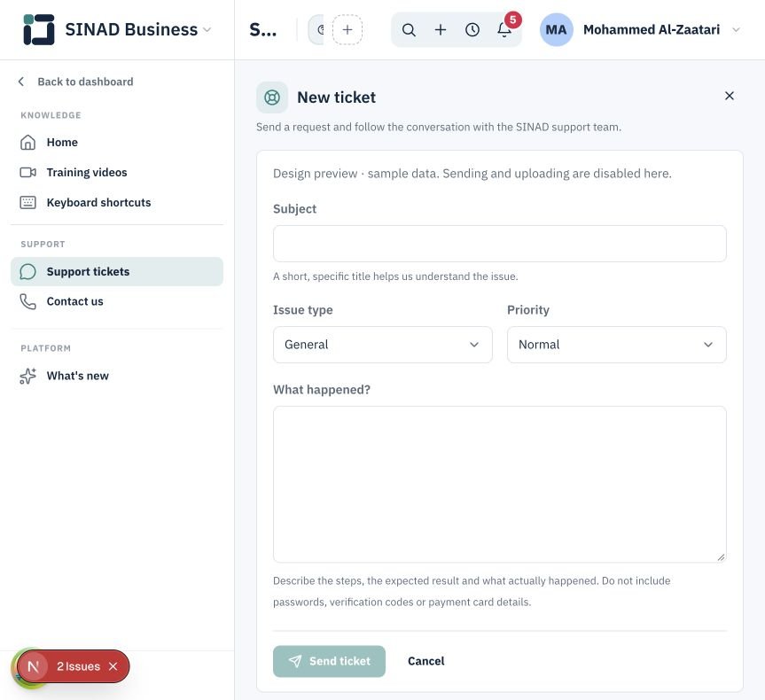Click the Home icon in the sidebar
The height and width of the screenshot is (700, 765).
[x=27, y=143]
